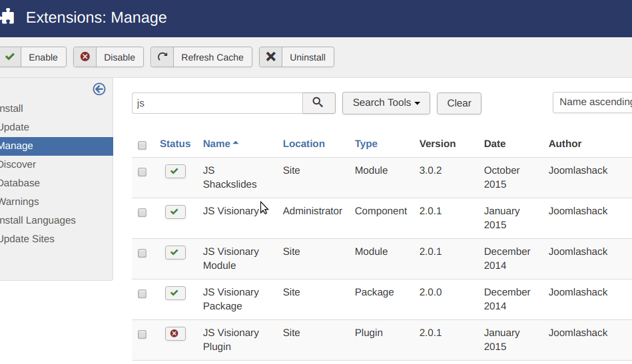Click the JS Shackslides name cell
632x364 pixels.
pyautogui.click(x=230, y=177)
